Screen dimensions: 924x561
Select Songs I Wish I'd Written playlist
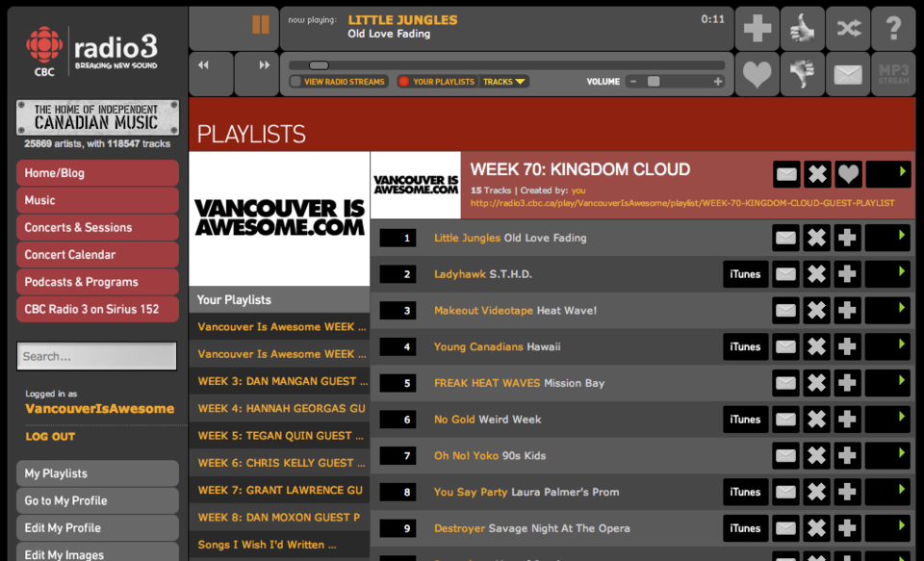point(279,545)
